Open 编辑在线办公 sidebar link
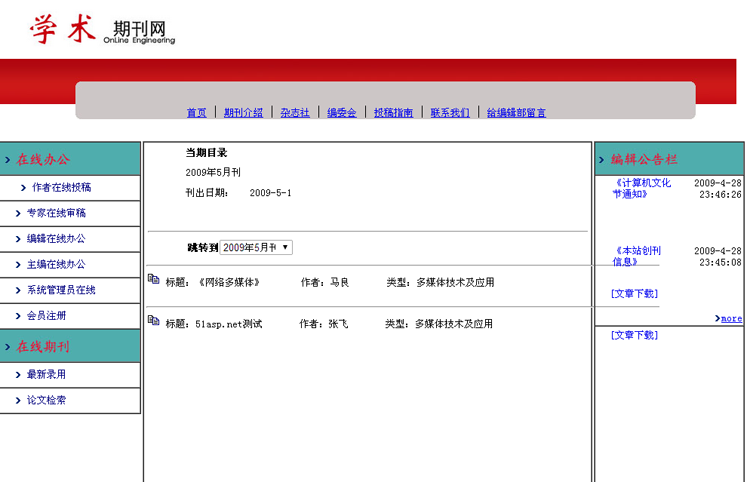 tap(56, 239)
